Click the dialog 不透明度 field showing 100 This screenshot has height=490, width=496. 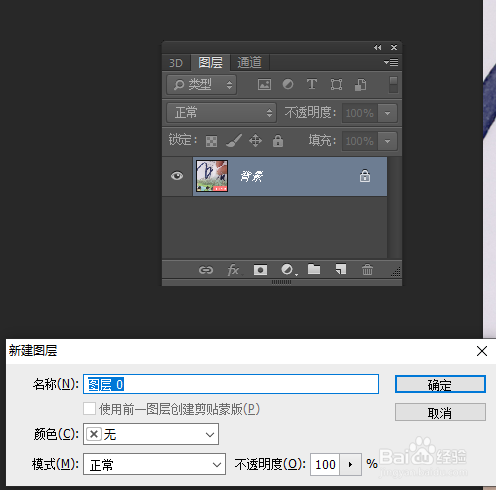point(325,464)
